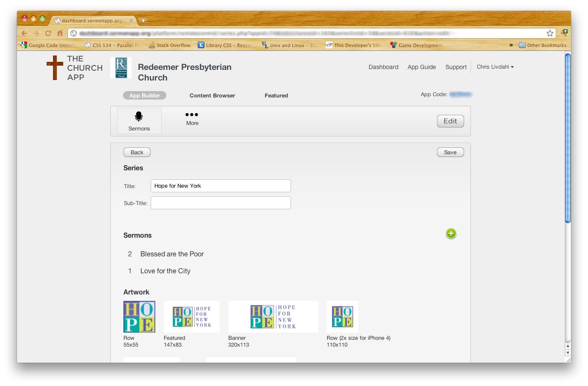Select the Banner 320x113 artwork thumbnail
The height and width of the screenshot is (386, 588).
273,317
